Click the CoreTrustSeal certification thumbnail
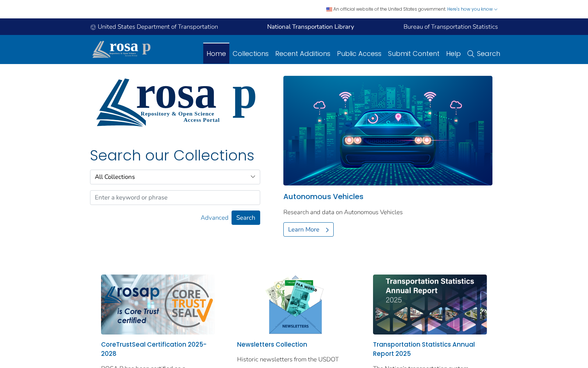The image size is (588, 368). (158, 304)
